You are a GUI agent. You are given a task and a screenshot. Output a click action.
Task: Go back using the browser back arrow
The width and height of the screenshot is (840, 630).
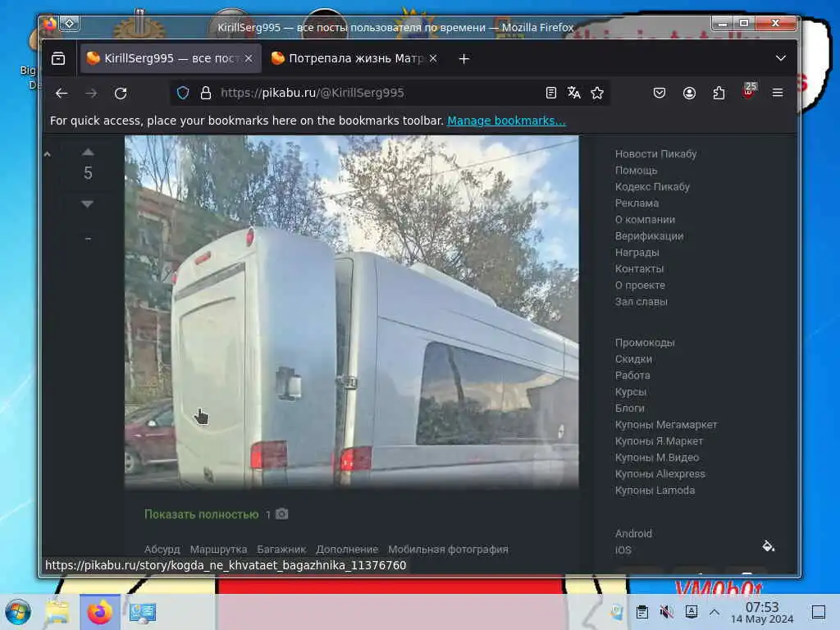point(62,94)
